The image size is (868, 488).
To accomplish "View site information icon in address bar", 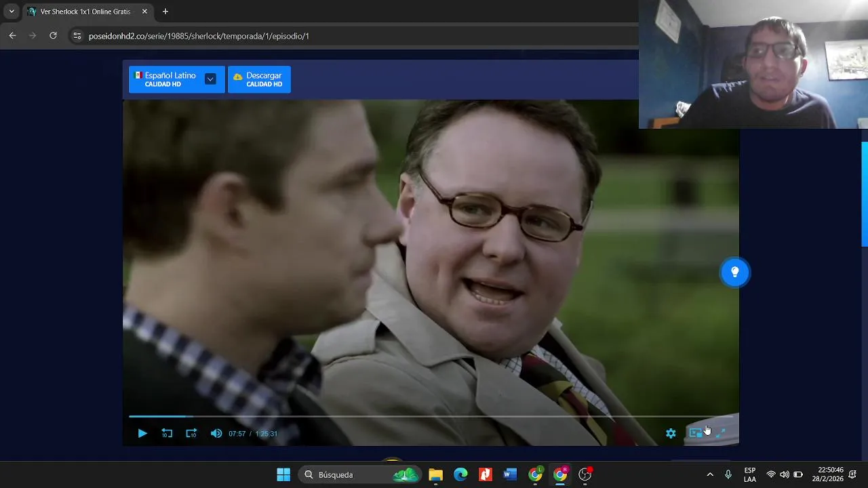I will pyautogui.click(x=77, y=36).
